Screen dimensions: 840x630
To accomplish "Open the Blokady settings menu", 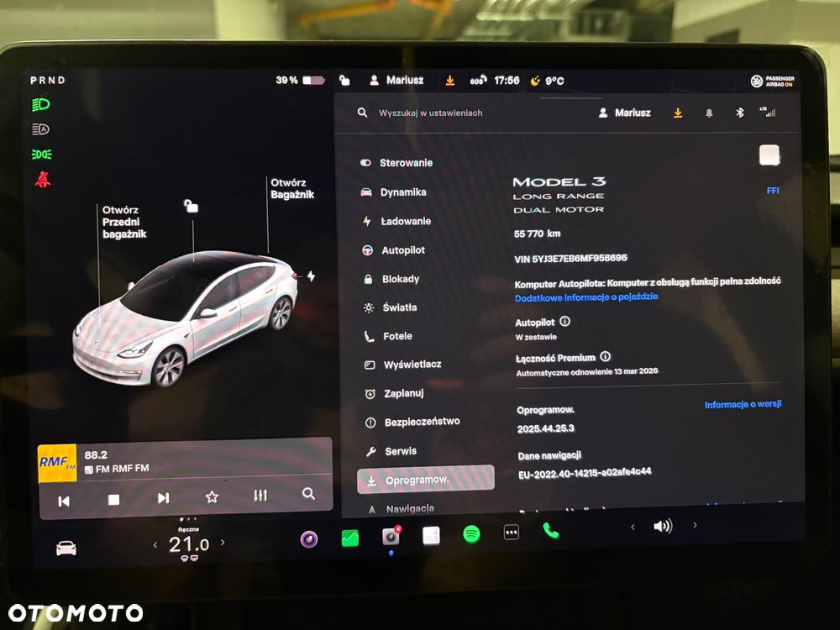I will 391,279.
